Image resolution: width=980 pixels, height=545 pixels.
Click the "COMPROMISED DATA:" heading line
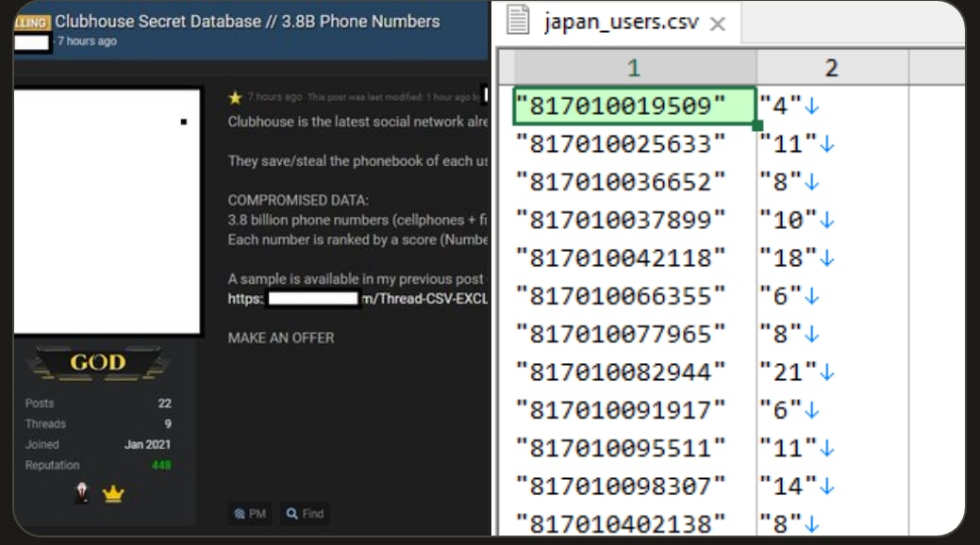(298, 201)
